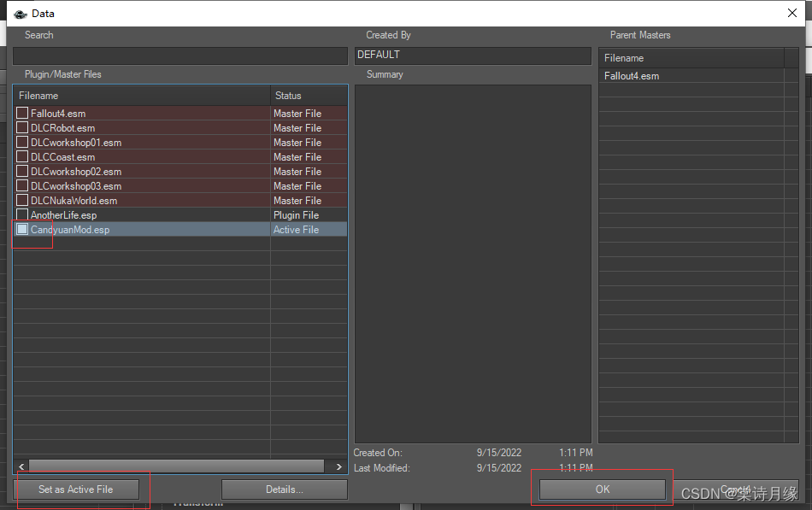Focus the Search input field

pyautogui.click(x=180, y=56)
